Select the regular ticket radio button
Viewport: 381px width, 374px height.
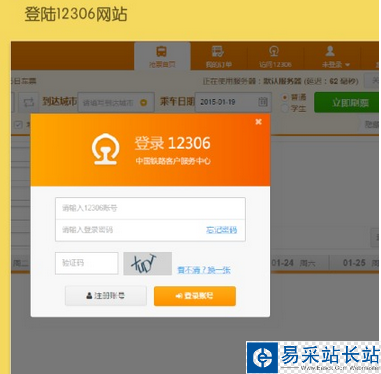pos(285,97)
